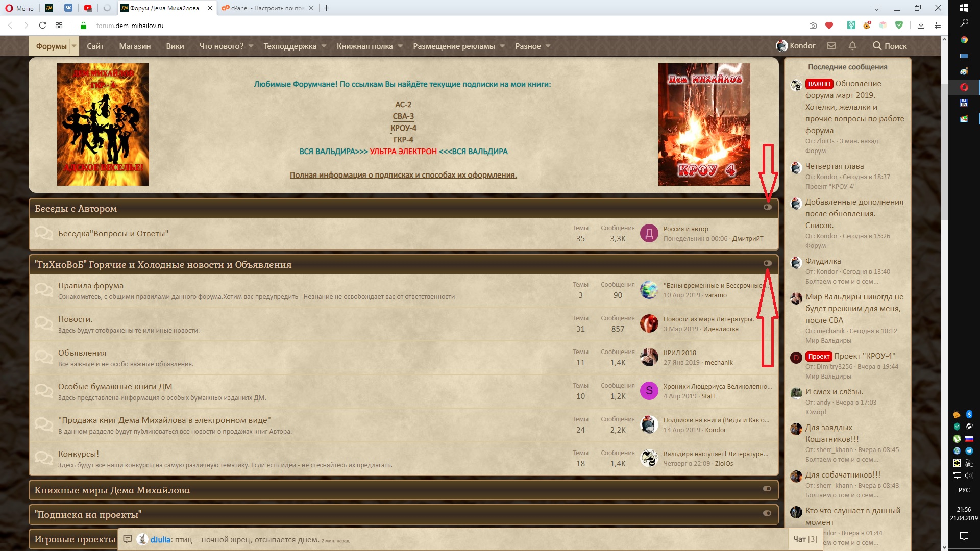Click Windows search magnifier on taskbar
Screen dimensions: 980x551
click(964, 23)
